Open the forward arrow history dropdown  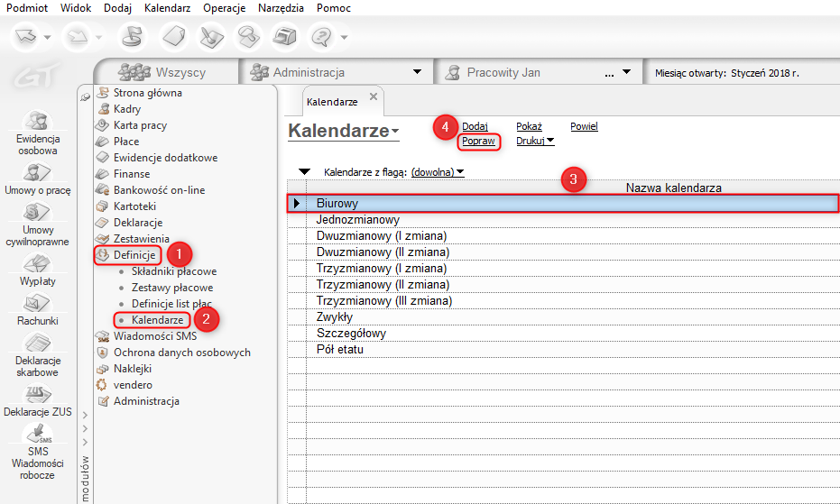(x=98, y=38)
